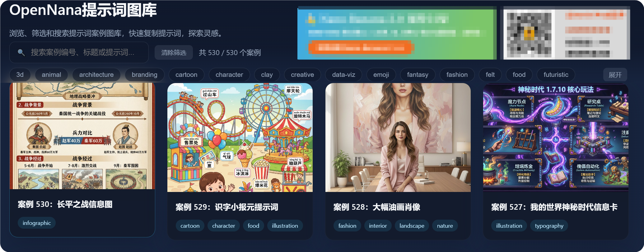
Task: Open 案例 527 Minecraft card title
Action: click(x=554, y=207)
